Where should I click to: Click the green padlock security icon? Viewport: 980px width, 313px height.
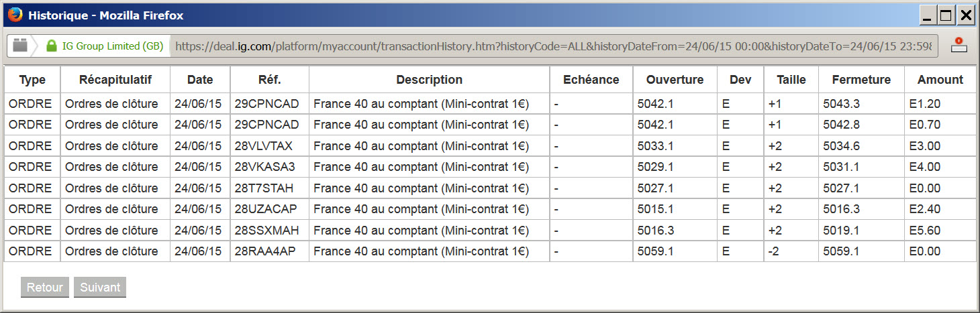[52, 46]
